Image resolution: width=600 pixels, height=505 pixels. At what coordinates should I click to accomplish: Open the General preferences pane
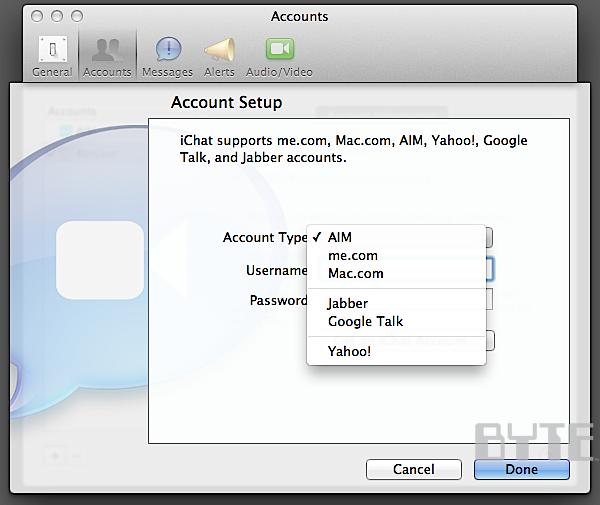click(x=52, y=56)
